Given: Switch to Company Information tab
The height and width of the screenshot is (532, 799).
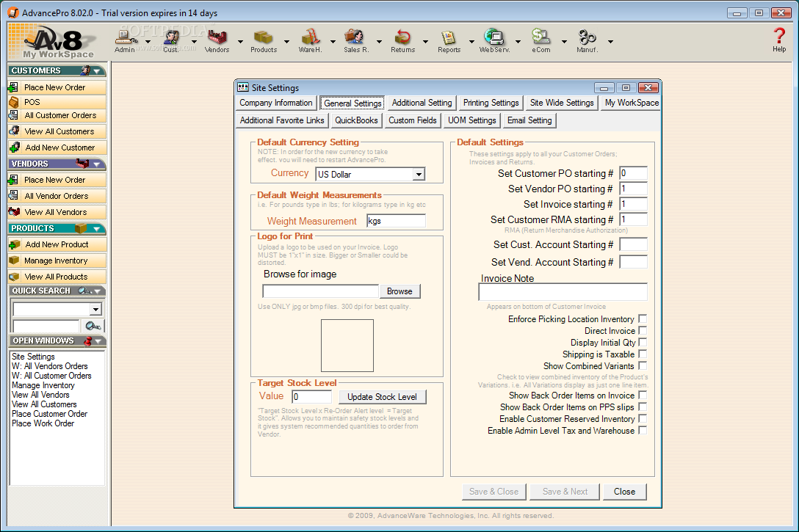Looking at the screenshot, I should tap(276, 103).
